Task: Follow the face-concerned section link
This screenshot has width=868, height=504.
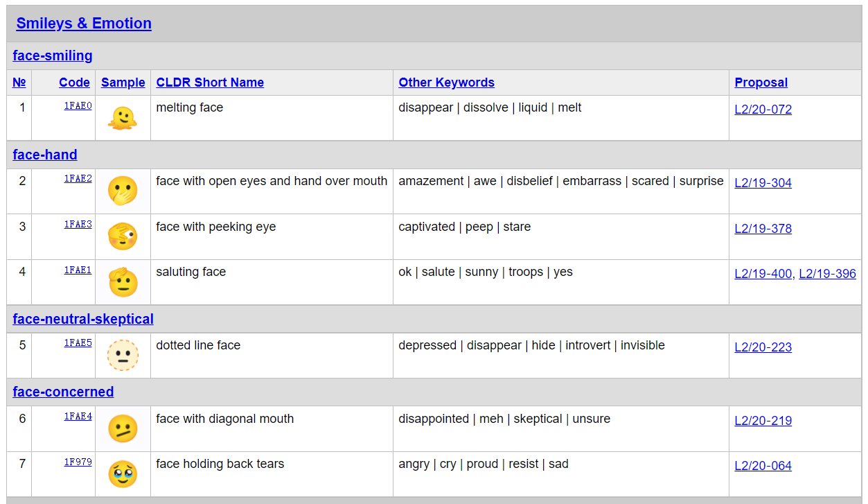Action: point(63,392)
